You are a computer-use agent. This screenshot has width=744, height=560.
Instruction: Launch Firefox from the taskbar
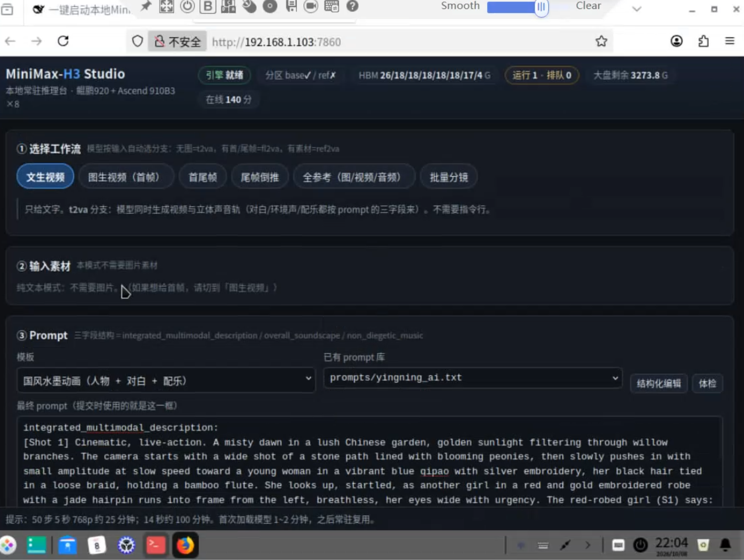(x=185, y=545)
